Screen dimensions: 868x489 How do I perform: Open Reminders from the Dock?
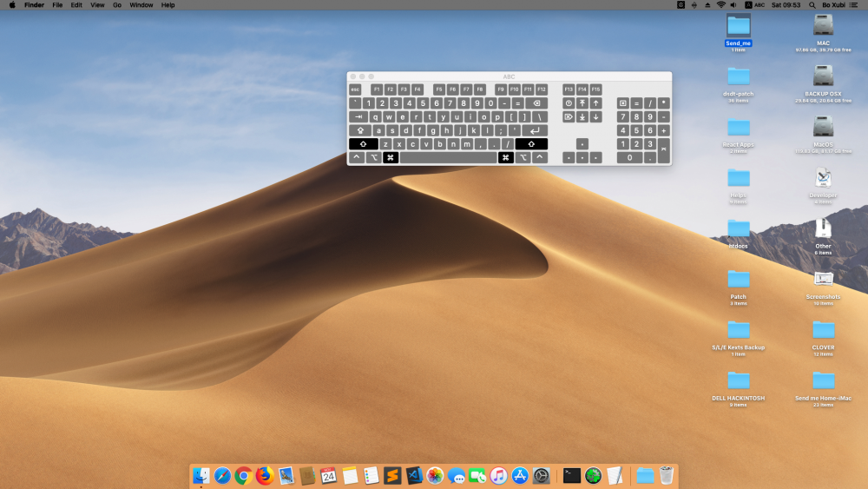click(x=371, y=476)
